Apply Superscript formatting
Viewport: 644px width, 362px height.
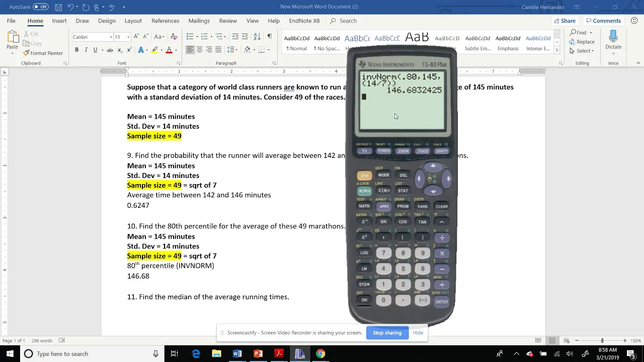coord(129,50)
